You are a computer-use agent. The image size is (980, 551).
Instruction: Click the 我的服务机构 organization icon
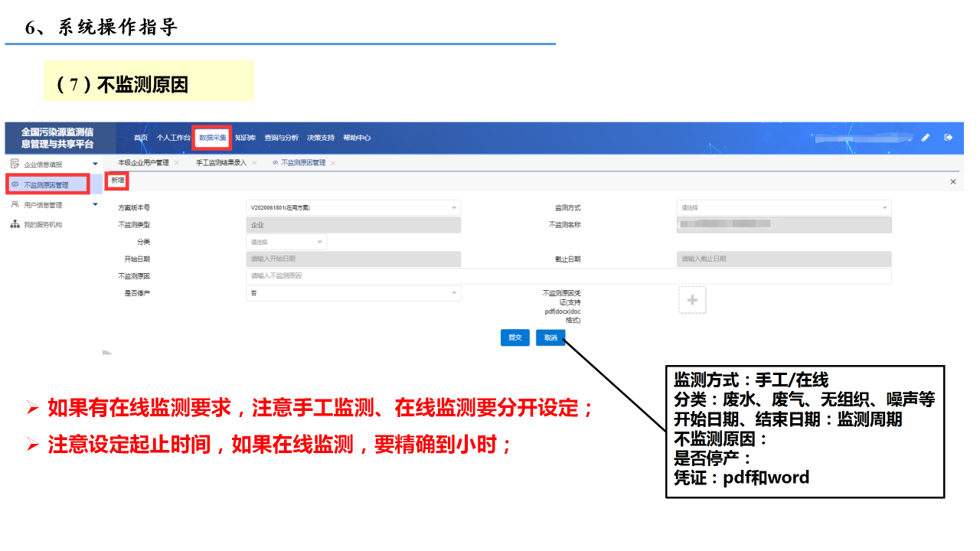(15, 225)
